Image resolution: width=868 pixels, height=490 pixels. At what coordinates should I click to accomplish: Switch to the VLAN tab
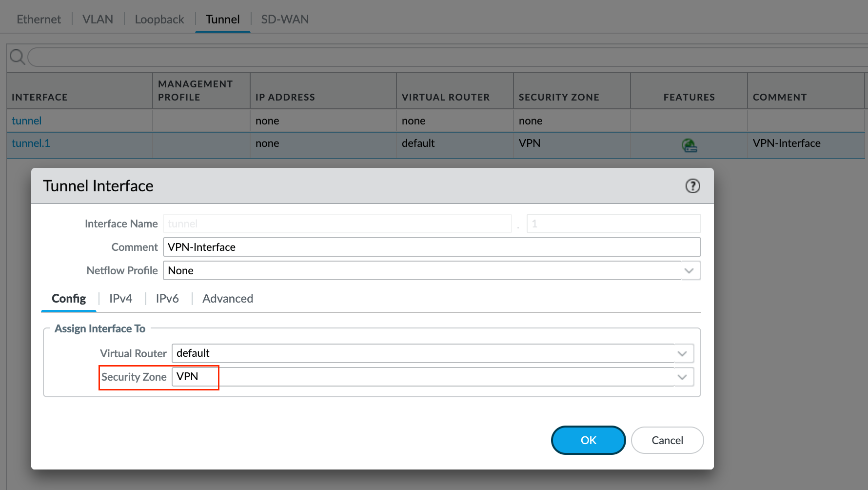(x=98, y=19)
